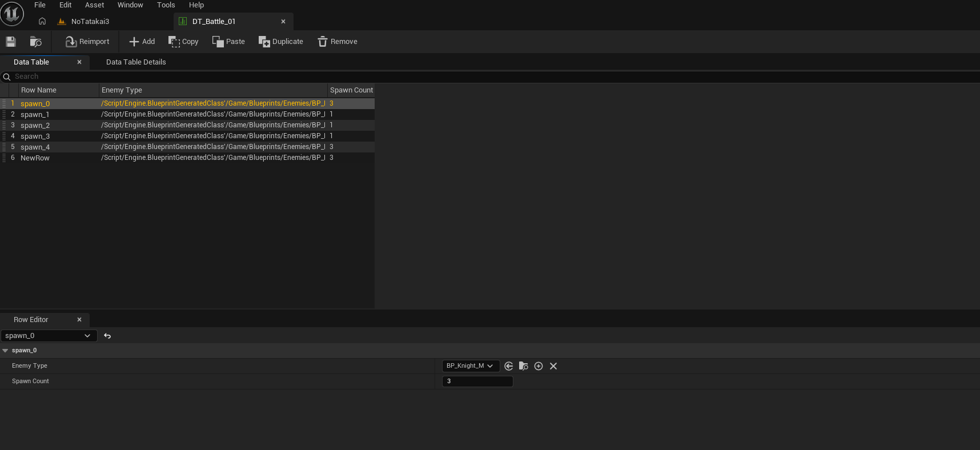
Task: Select the spawn_0 row
Action: pos(187,103)
